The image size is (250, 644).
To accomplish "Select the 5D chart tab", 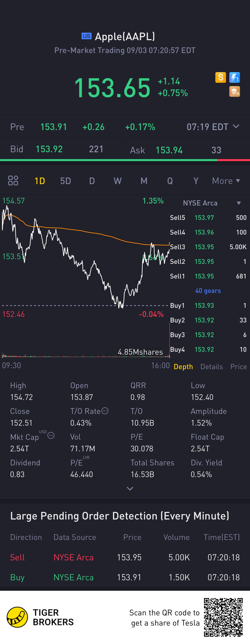I will 66,181.
